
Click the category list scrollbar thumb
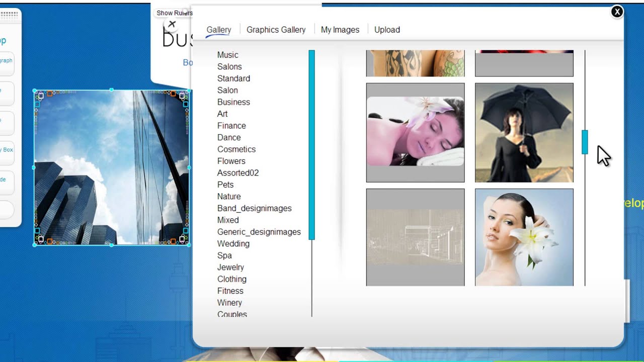[312, 145]
